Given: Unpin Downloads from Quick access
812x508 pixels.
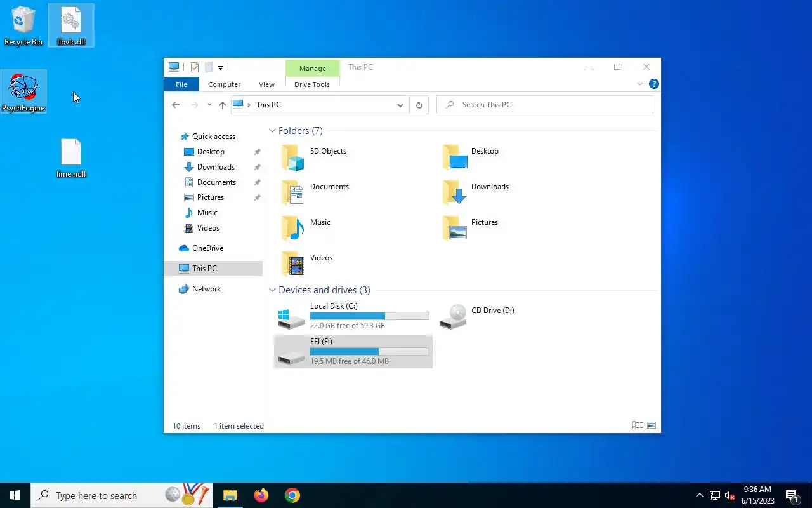Looking at the screenshot, I should click(x=257, y=167).
